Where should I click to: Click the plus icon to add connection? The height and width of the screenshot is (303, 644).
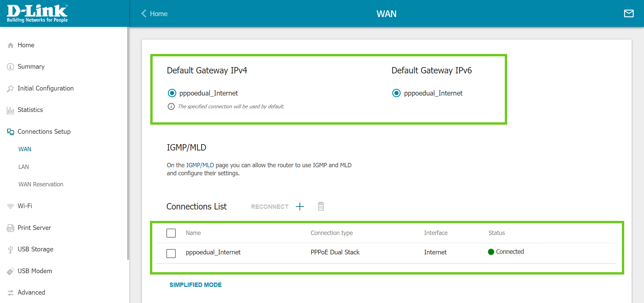coord(300,206)
